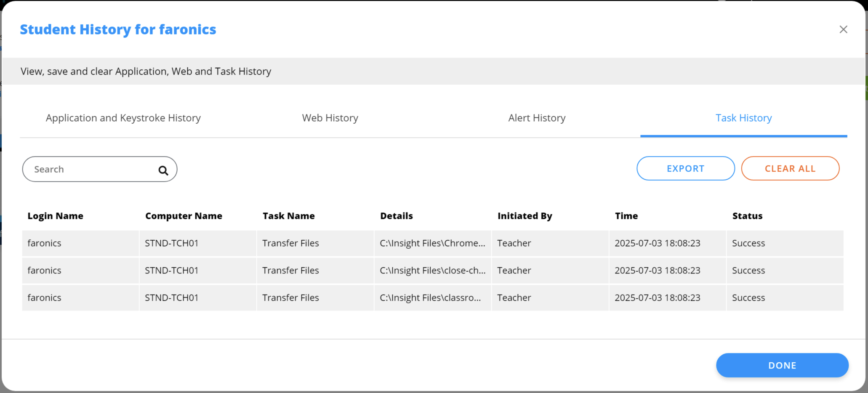Click the search magnifier icon
Screen dimensions: 868x393
163,170
